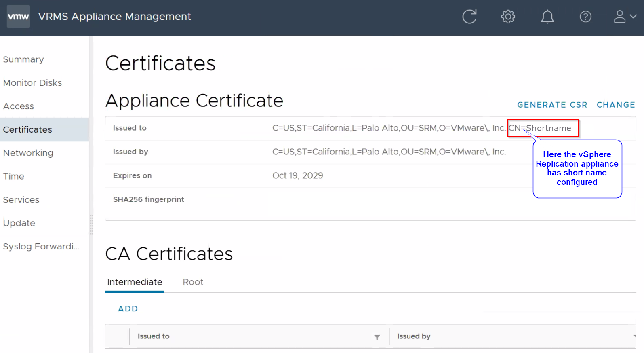Refresh the appliance management page
The width and height of the screenshot is (644, 353).
click(x=469, y=17)
